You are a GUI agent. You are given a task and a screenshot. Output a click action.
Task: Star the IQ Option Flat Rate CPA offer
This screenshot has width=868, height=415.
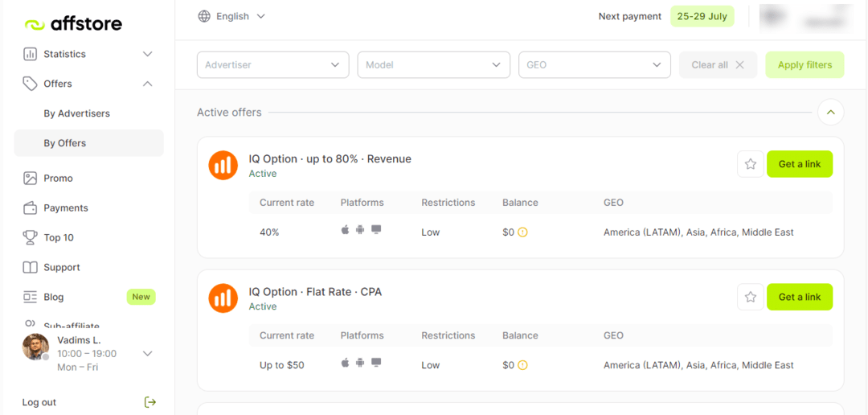tap(750, 297)
